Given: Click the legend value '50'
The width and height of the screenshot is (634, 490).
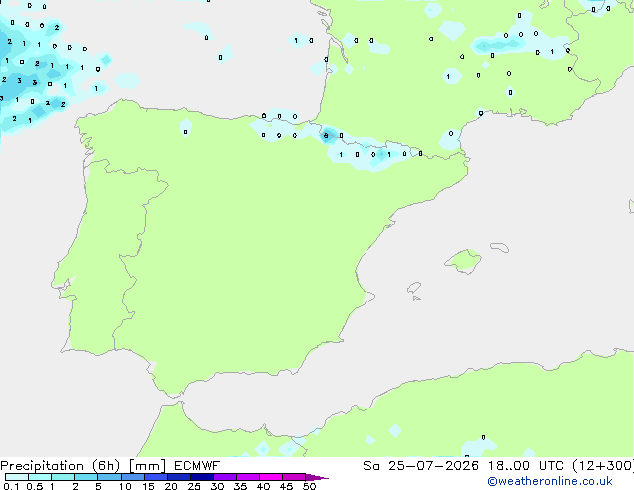Looking at the screenshot, I should point(309,486).
